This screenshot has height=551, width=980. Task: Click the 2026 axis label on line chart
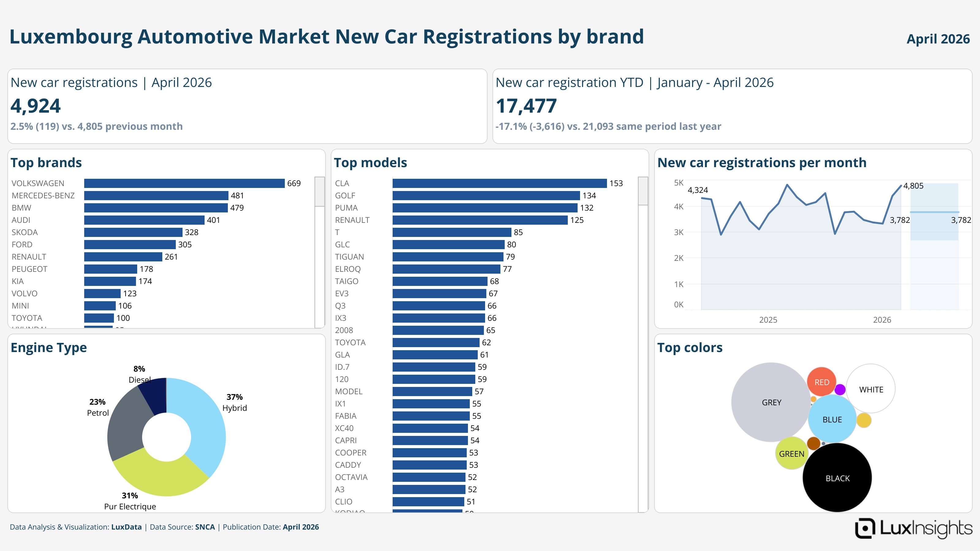pos(882,320)
